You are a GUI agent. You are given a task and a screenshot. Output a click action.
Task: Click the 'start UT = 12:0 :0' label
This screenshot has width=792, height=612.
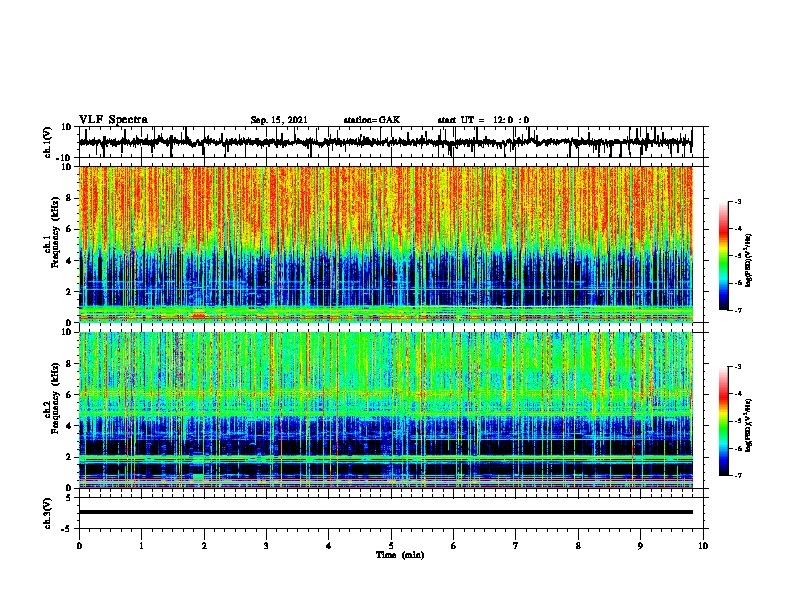[x=483, y=120]
